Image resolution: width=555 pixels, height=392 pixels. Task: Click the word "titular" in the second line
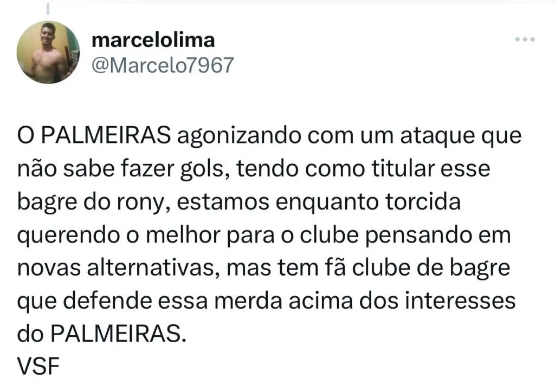405,169
